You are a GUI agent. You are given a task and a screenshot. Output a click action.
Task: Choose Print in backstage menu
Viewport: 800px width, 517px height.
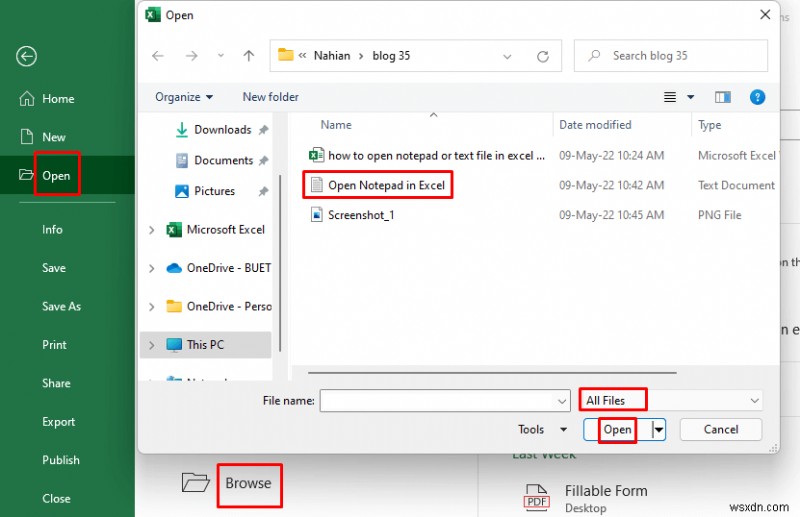[x=54, y=345]
